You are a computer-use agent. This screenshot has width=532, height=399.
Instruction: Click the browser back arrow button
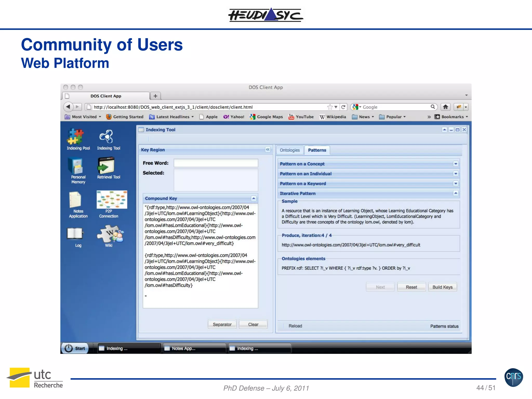coord(68,107)
